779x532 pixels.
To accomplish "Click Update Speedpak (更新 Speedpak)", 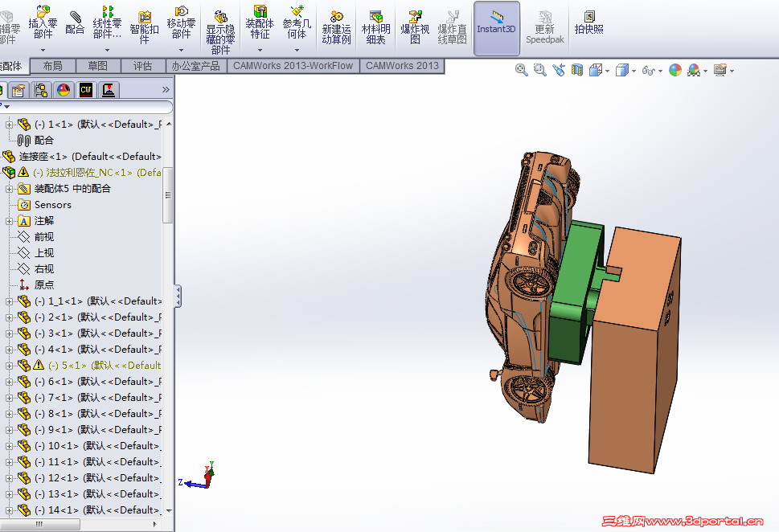I will tap(544, 27).
